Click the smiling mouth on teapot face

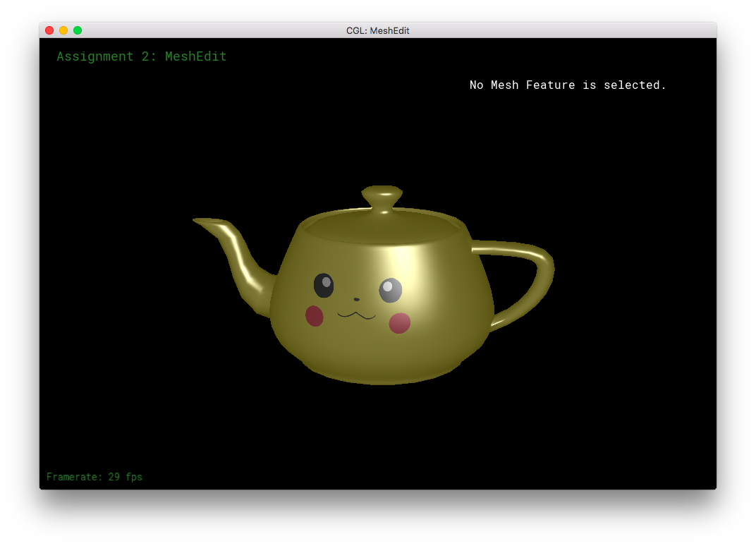[x=356, y=315]
